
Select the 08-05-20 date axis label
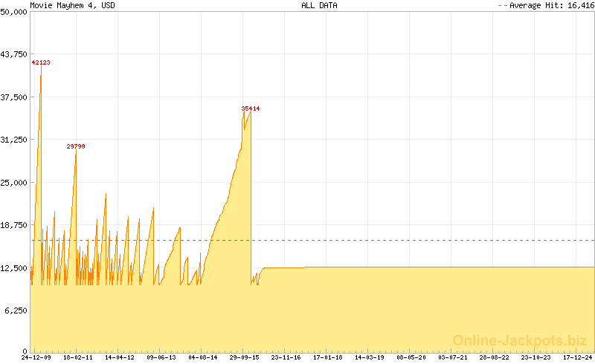coord(411,357)
